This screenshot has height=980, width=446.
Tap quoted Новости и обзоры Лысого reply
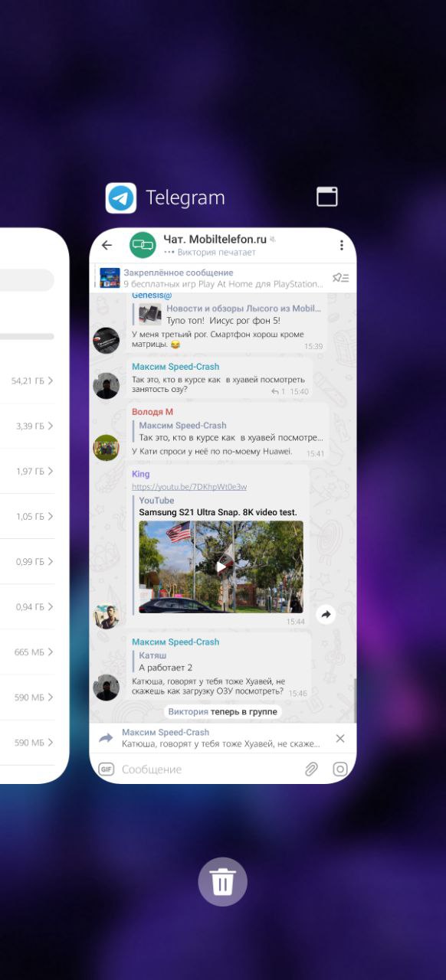[227, 315]
